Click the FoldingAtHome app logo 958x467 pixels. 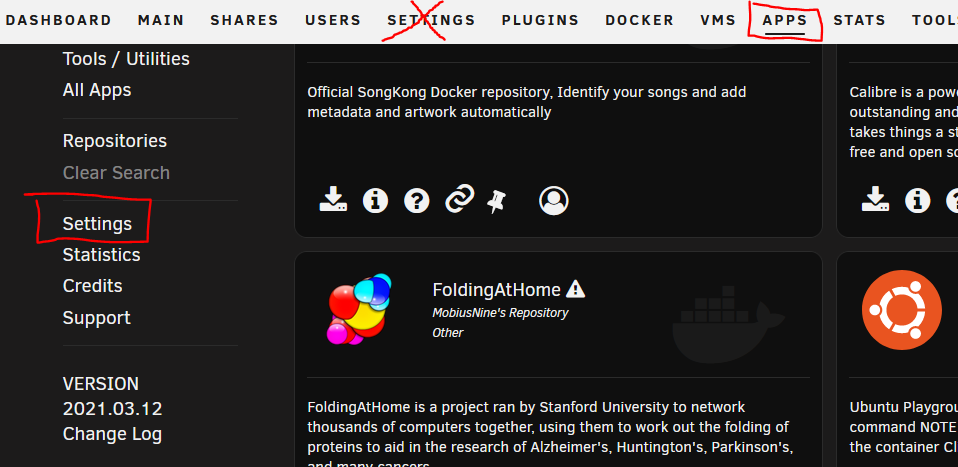(x=359, y=309)
